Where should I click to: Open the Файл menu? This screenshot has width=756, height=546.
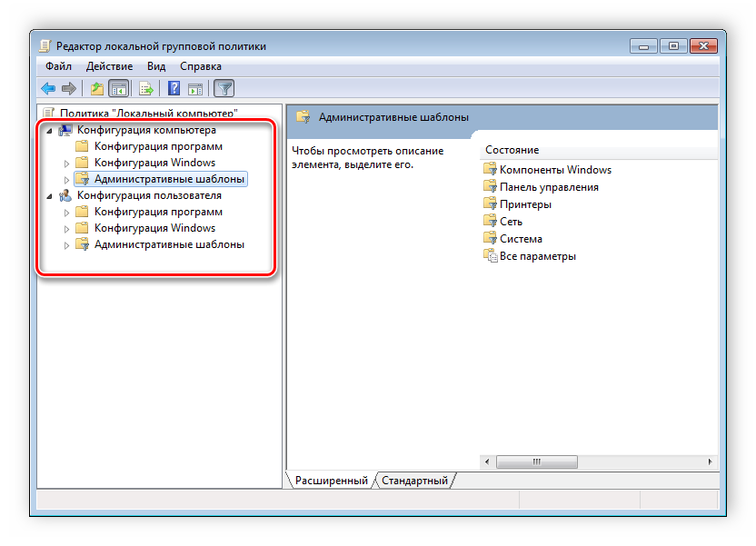pos(58,66)
